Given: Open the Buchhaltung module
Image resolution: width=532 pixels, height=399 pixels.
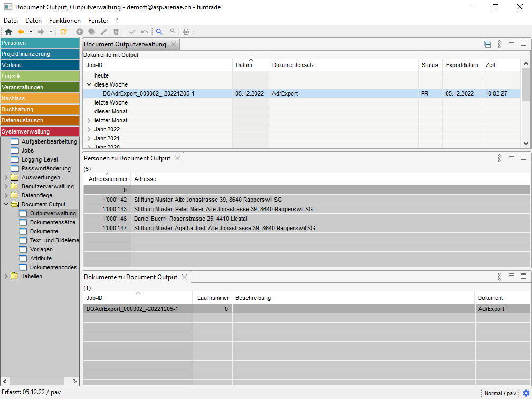Looking at the screenshot, I should click(x=40, y=109).
